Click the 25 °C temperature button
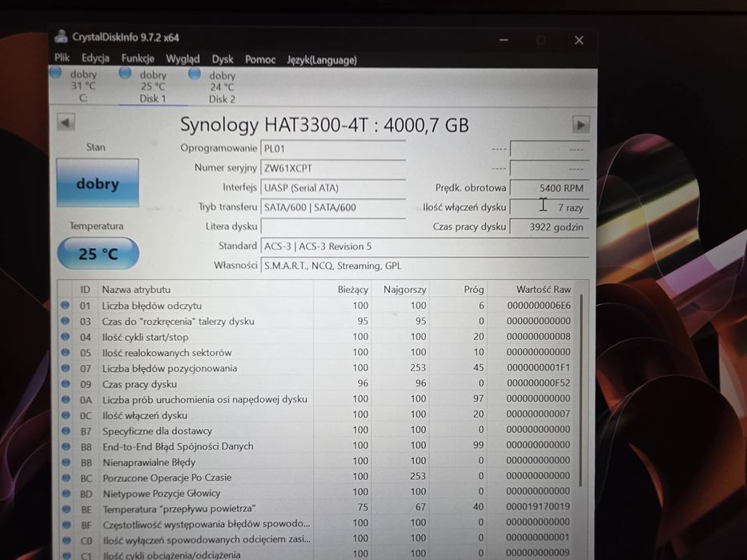The image size is (747, 560). (x=98, y=254)
